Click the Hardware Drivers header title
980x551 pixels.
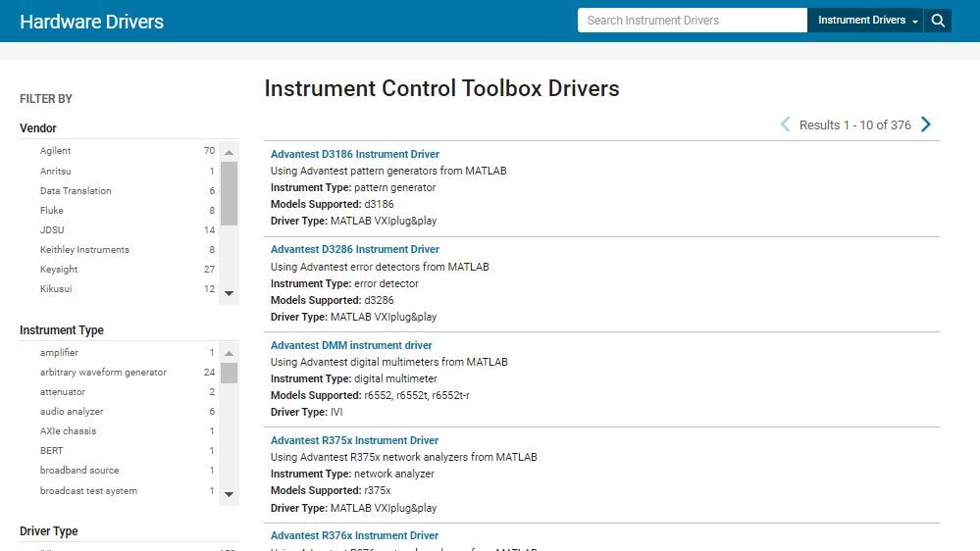click(91, 22)
